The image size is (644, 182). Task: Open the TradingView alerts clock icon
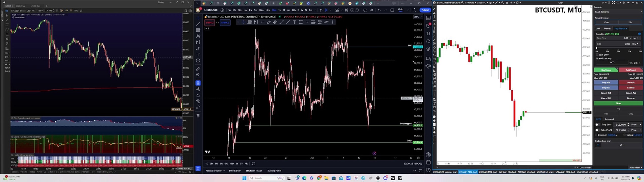428,25
